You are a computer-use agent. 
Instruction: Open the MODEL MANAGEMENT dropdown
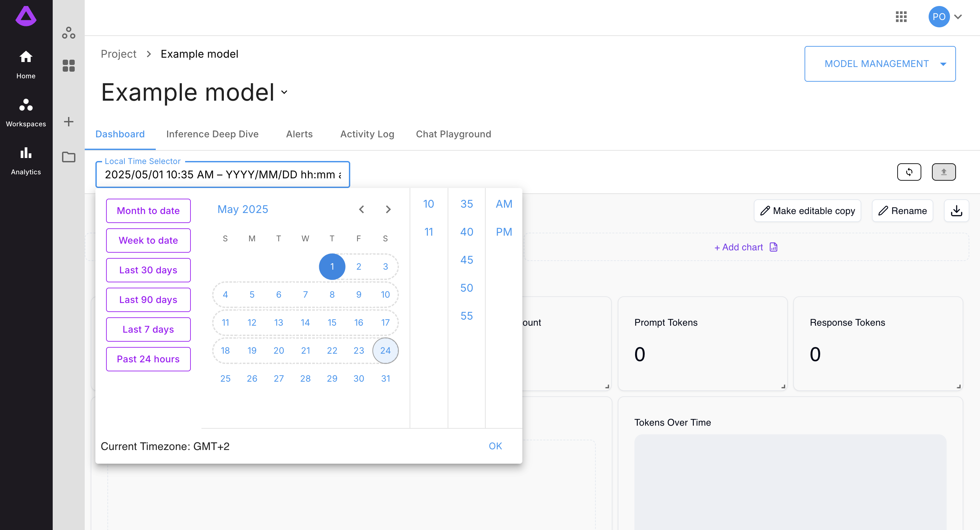point(880,64)
